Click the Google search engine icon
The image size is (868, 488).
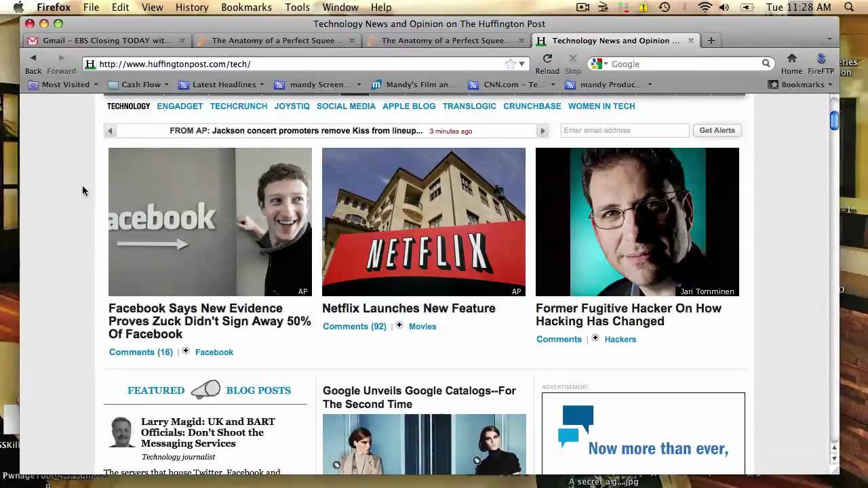(x=596, y=64)
